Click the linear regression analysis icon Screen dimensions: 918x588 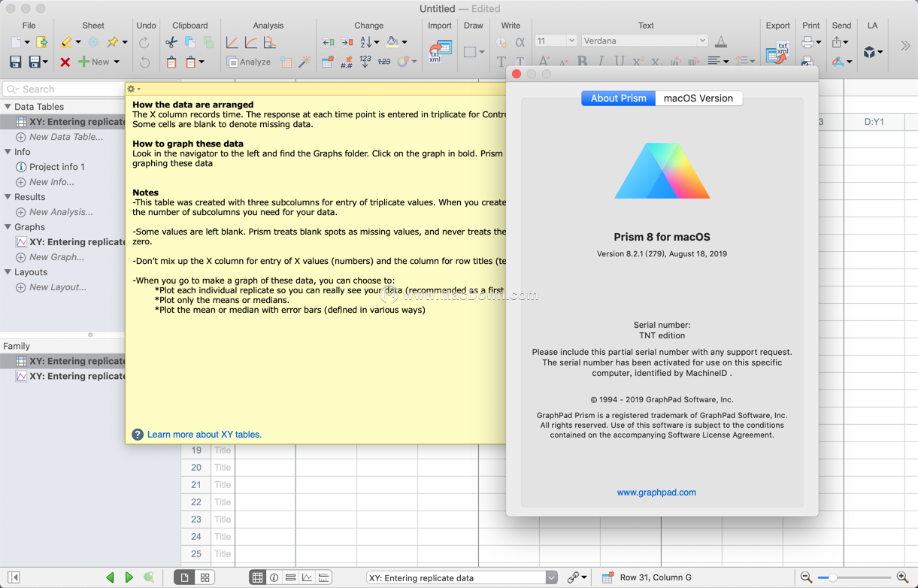tap(232, 42)
